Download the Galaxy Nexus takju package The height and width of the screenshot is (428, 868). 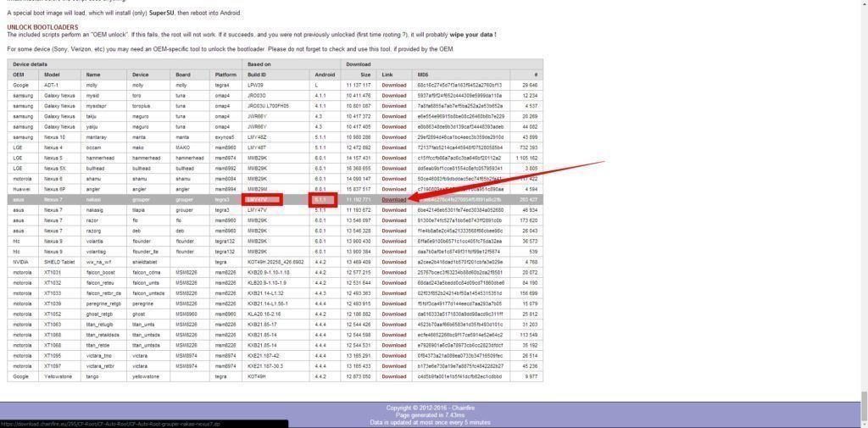(x=393, y=116)
